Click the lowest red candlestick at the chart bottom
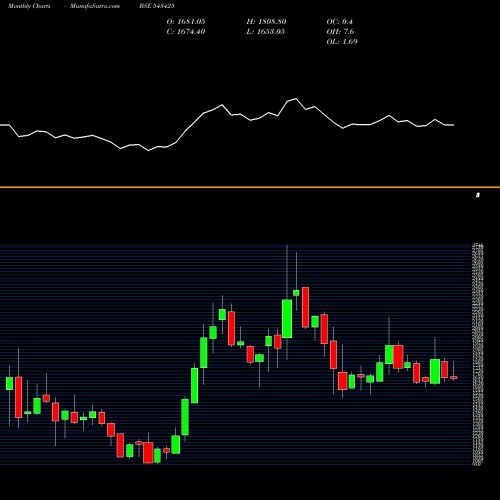This screenshot has height=500, width=500. 148,453
